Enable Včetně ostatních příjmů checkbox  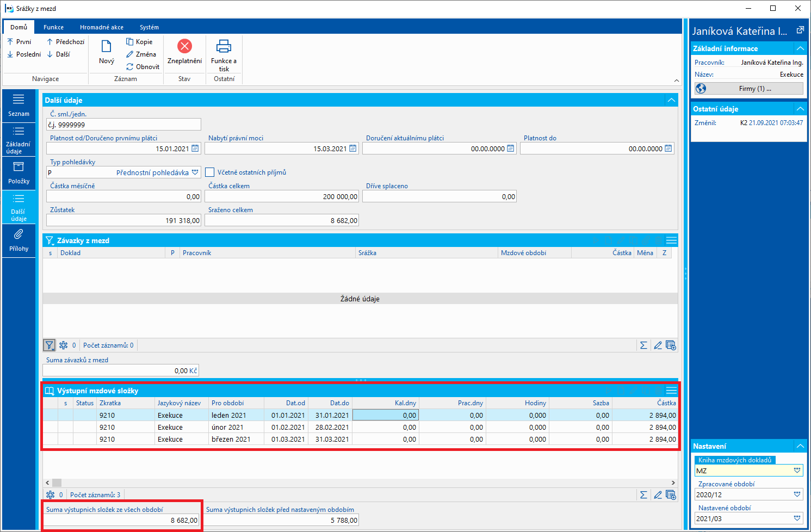pos(210,172)
